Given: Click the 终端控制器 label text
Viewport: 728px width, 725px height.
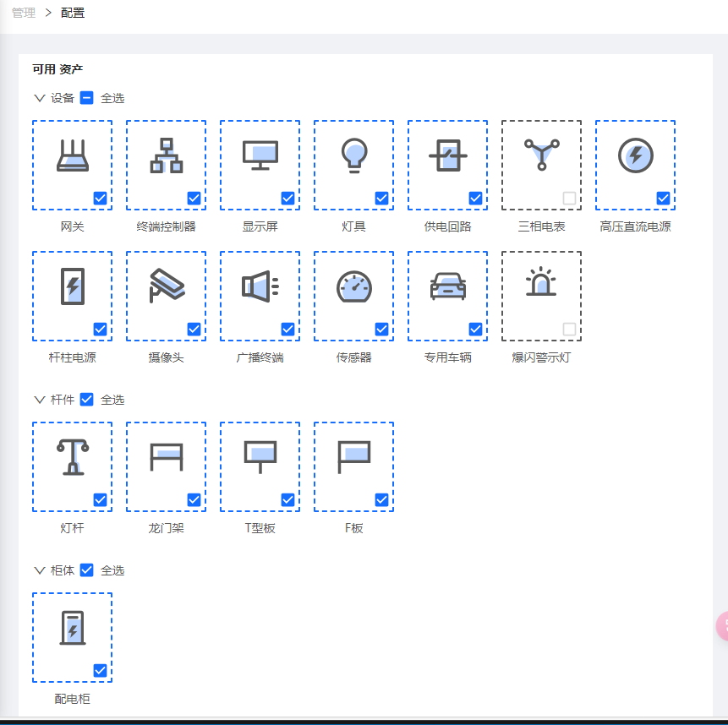Looking at the screenshot, I should click(167, 226).
